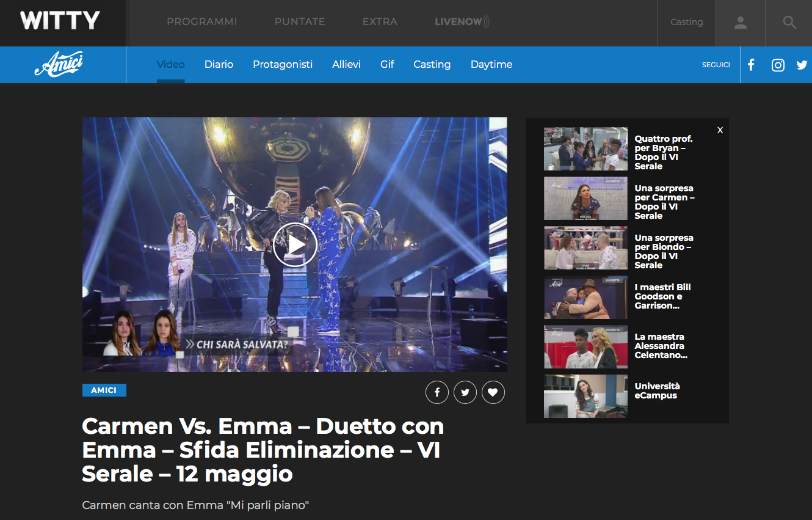Open the Casting link in top bar

686,22
